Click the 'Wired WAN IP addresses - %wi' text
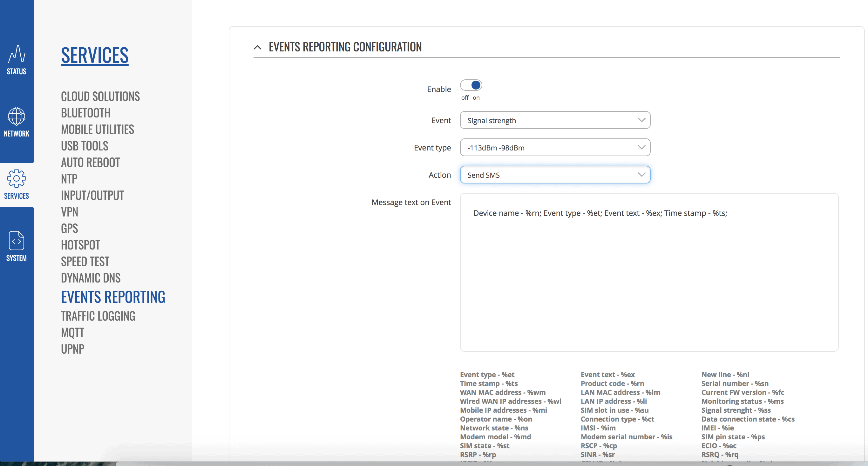This screenshot has width=868, height=466. coord(511,401)
